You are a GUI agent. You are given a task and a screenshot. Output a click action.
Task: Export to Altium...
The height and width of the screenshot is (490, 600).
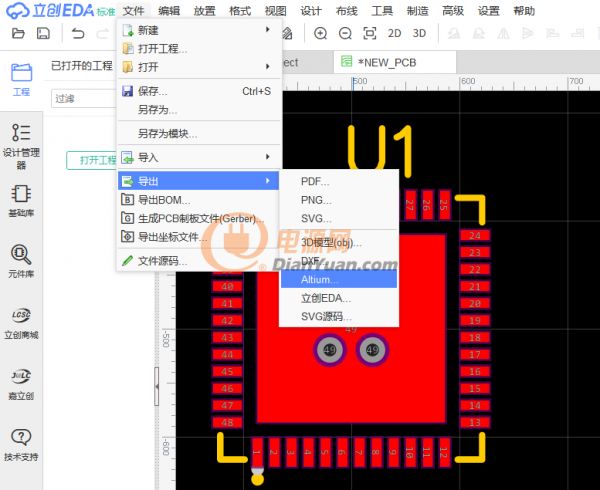coord(339,279)
